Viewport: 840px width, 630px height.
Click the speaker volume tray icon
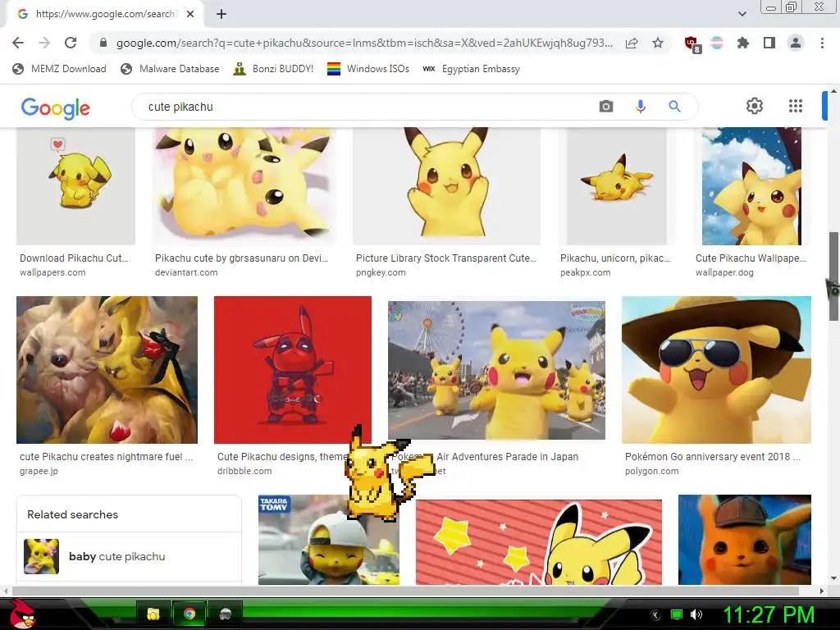[x=696, y=614]
